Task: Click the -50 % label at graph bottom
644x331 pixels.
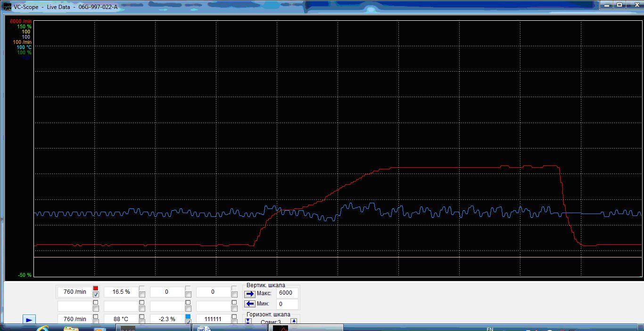Action: coord(25,275)
